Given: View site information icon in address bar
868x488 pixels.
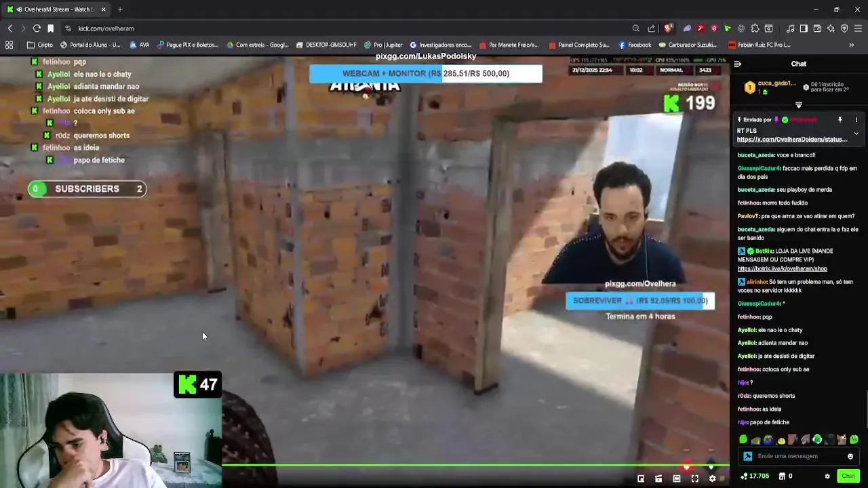Looking at the screenshot, I should tap(68, 28).
